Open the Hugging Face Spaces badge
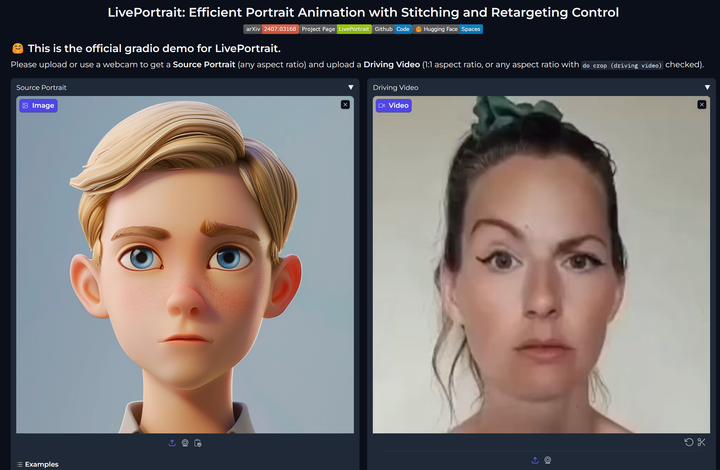This screenshot has width=720, height=470. (x=448, y=29)
